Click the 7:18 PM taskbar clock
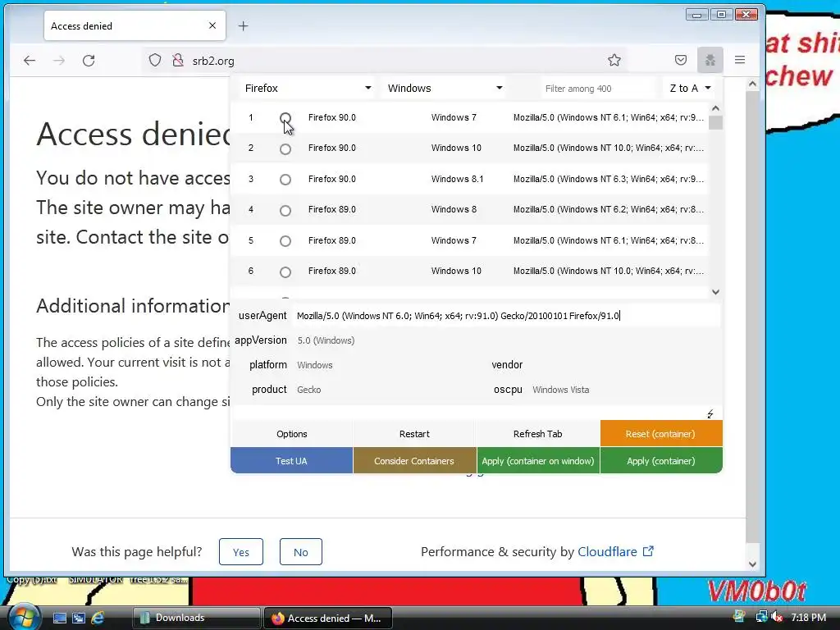This screenshot has height=630, width=840. 808,617
